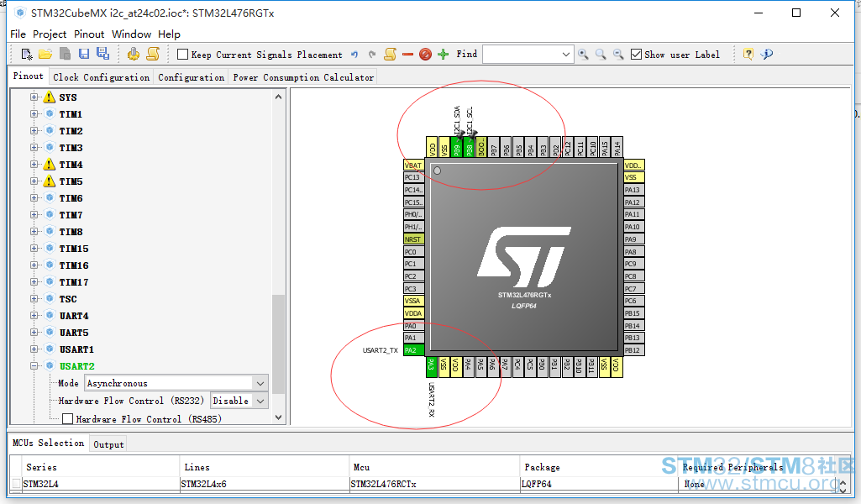The width and height of the screenshot is (861, 504).
Task: Open the Pinout menu
Action: [x=89, y=34]
